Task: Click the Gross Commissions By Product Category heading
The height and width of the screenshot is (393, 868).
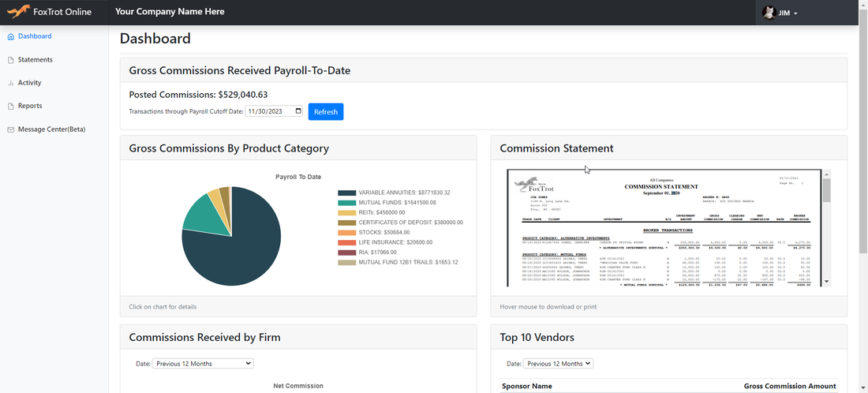Action: [229, 148]
